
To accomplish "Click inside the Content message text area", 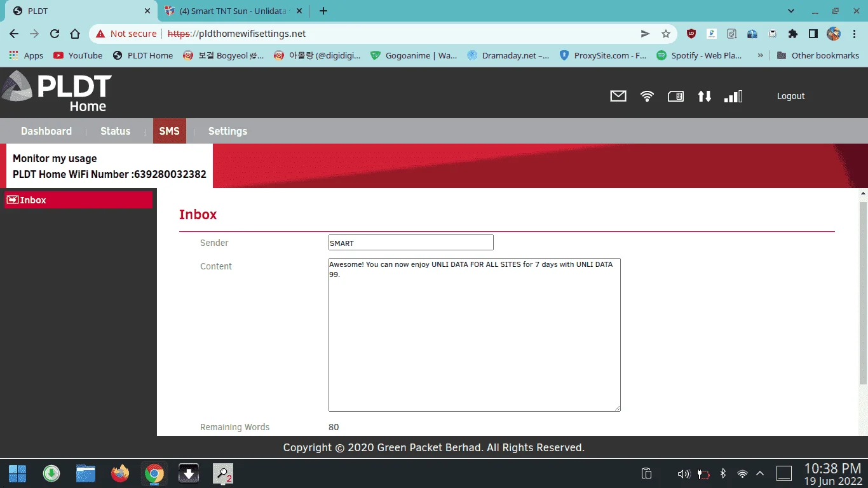I will point(474,334).
